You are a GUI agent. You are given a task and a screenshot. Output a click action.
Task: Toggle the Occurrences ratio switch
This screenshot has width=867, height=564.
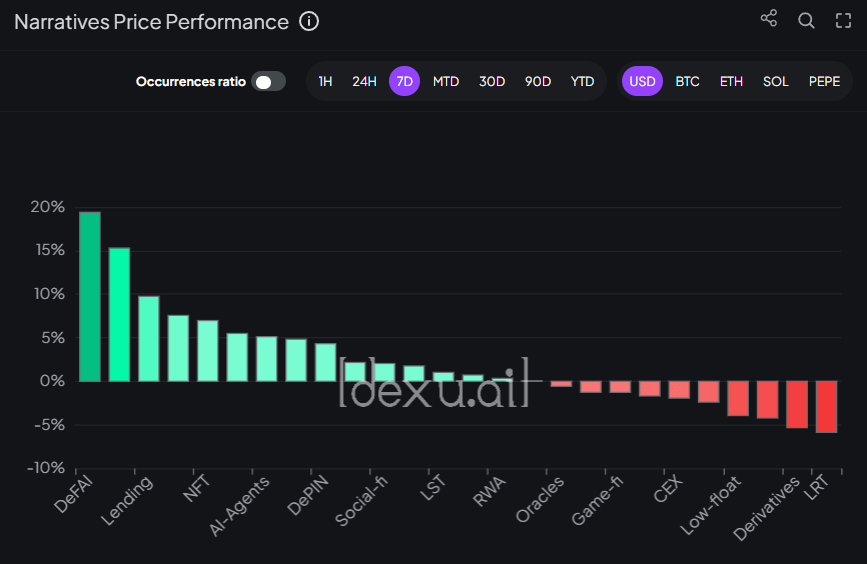point(268,81)
